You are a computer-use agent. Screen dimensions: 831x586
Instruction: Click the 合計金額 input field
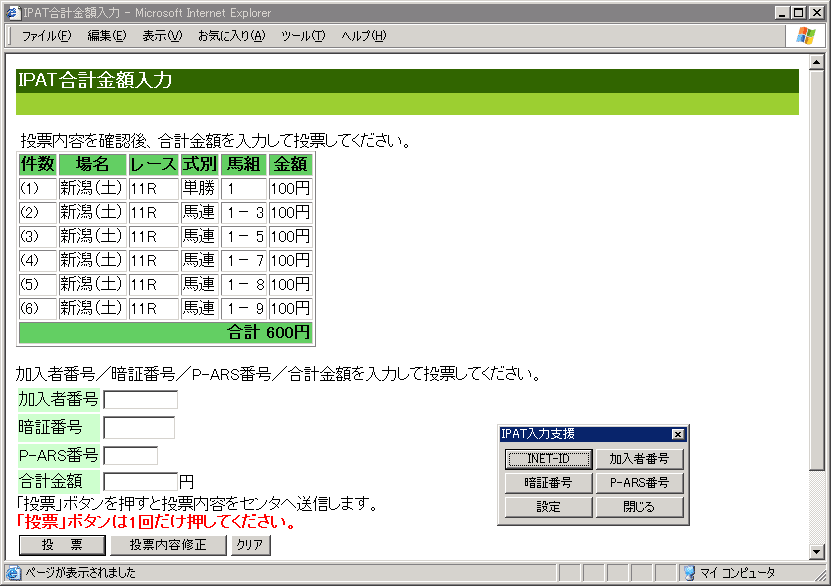click(x=140, y=482)
